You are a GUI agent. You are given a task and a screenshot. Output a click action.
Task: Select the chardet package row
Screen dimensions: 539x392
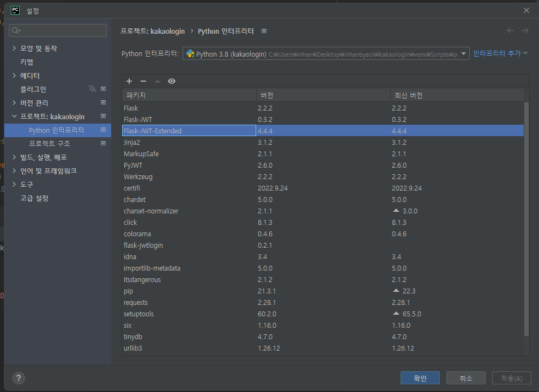pyautogui.click(x=323, y=199)
